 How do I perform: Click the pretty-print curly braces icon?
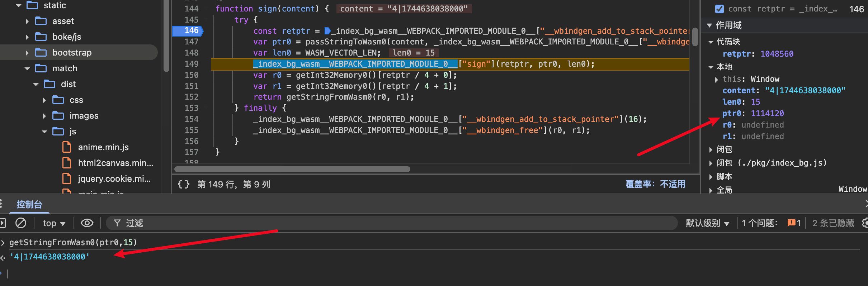(x=183, y=184)
